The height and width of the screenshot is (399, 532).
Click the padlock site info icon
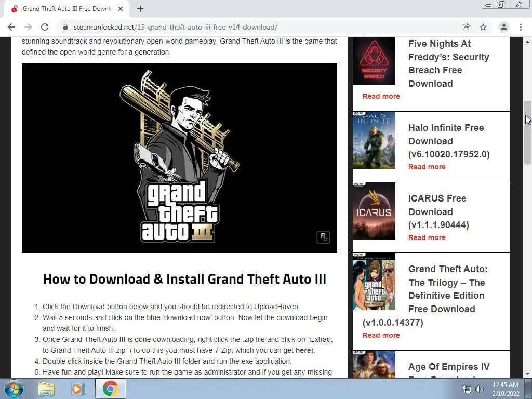(x=65, y=27)
